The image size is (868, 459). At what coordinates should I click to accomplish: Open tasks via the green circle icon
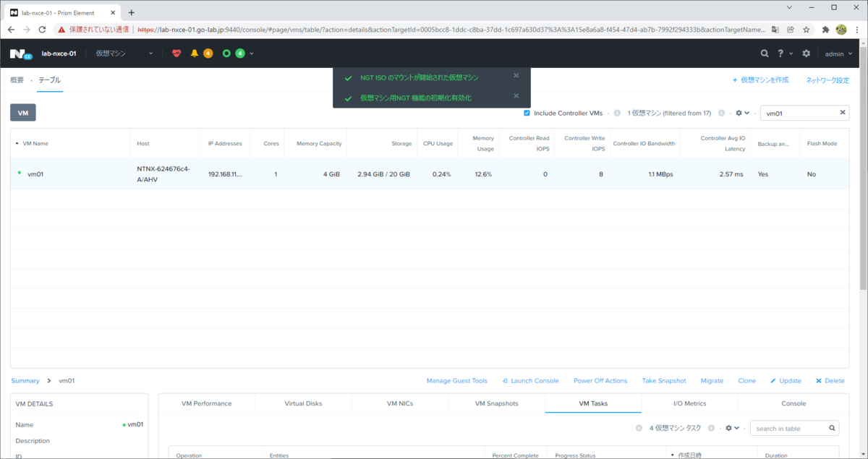coord(226,53)
